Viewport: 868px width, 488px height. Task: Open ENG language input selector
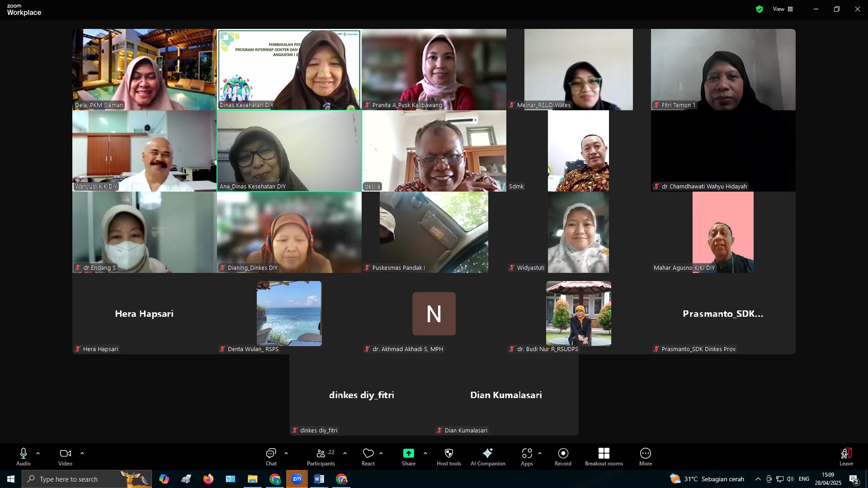point(804,479)
